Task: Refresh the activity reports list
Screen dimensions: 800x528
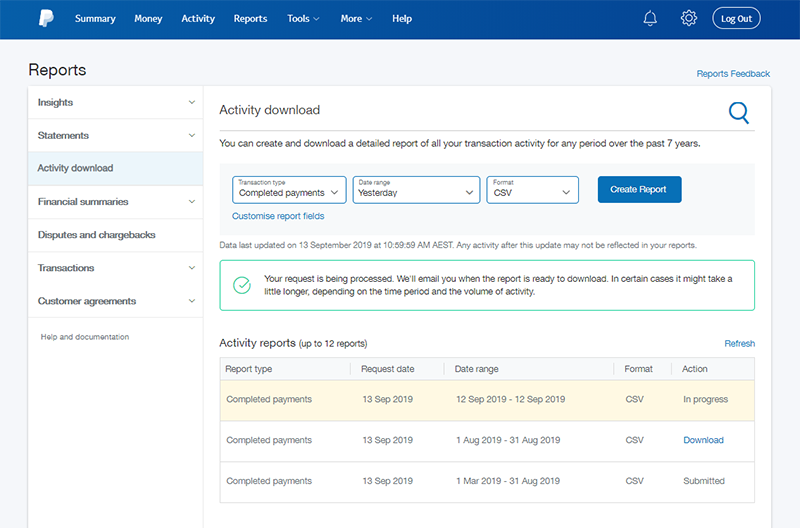Action: click(739, 343)
